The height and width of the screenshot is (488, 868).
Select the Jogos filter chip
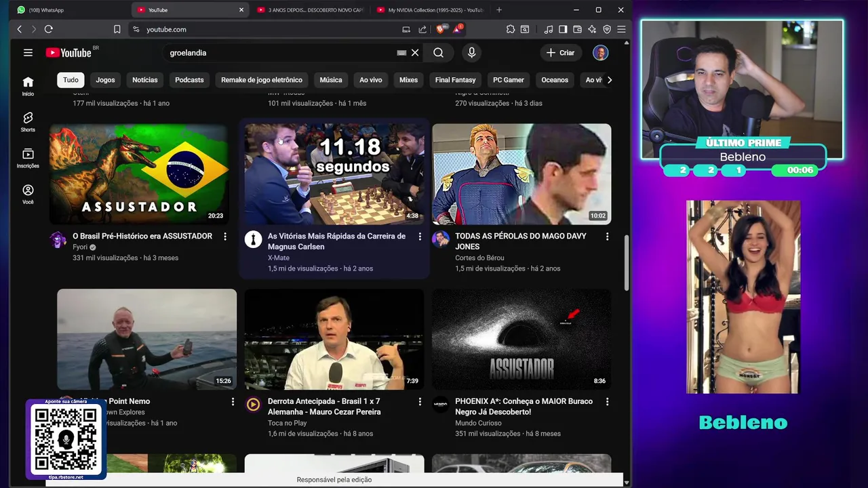(105, 80)
